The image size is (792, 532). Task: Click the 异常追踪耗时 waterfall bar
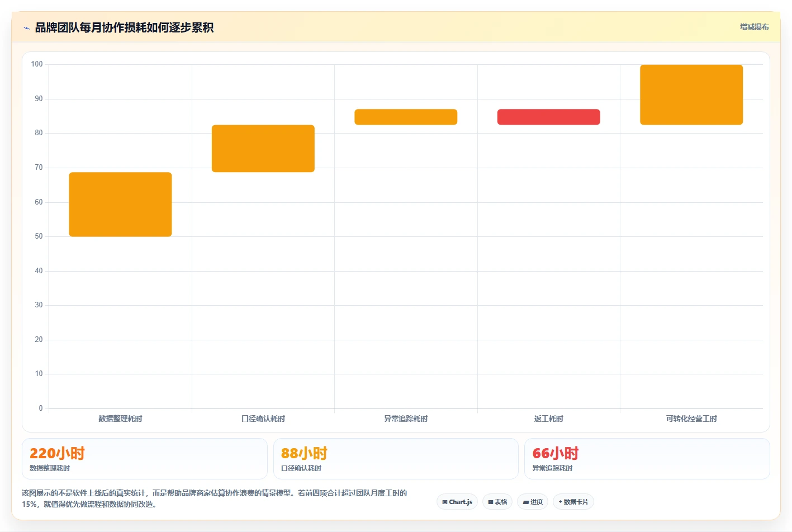pos(406,117)
